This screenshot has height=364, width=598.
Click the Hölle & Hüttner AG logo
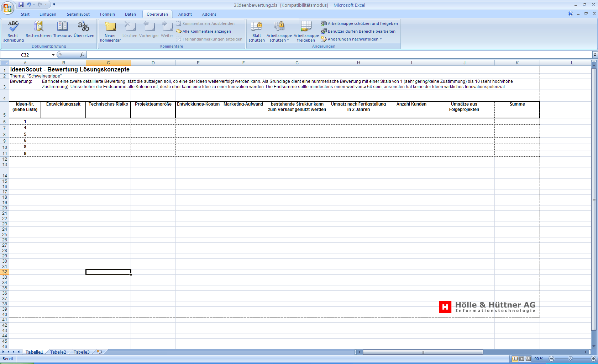click(x=487, y=307)
